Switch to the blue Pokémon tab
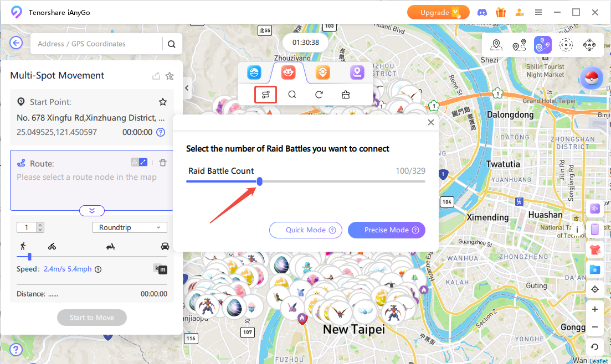611x364 pixels. point(254,72)
